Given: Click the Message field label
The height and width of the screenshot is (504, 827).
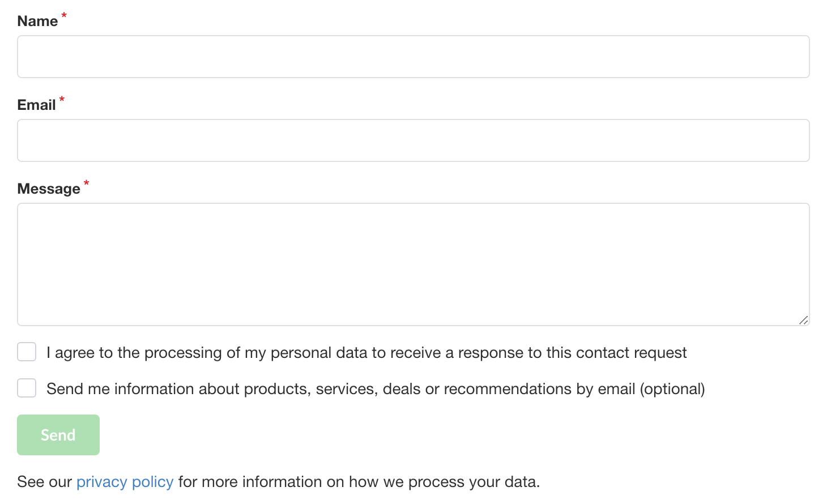Looking at the screenshot, I should [x=49, y=188].
